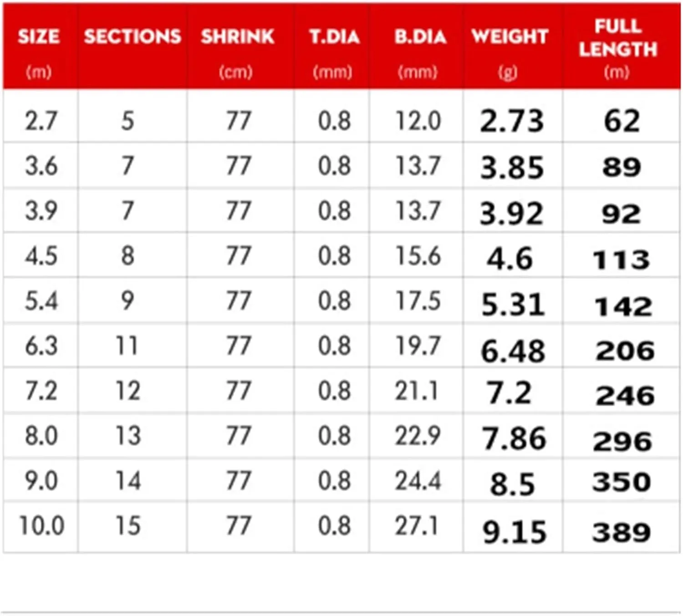Click the 2.7 size cell
Viewport: 683px width, 616px height.
41,121
